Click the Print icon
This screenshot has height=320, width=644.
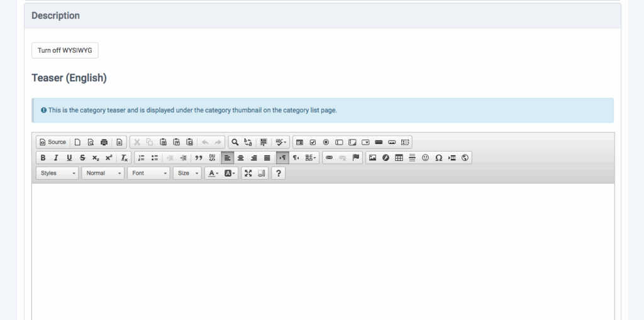(104, 142)
